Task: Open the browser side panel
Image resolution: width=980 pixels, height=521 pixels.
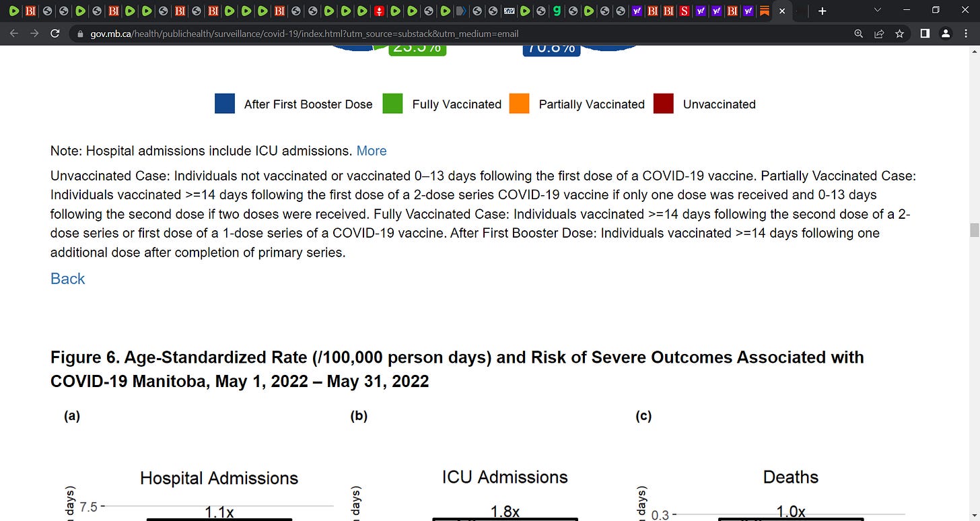Action: tap(925, 33)
